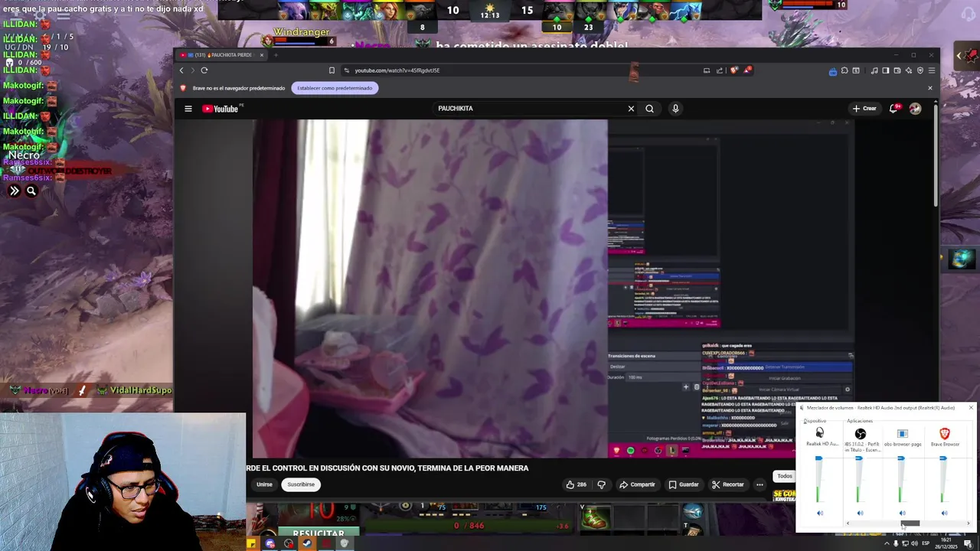This screenshot has width=980, height=551.
Task: Share the video with Compartir
Action: [637, 484]
